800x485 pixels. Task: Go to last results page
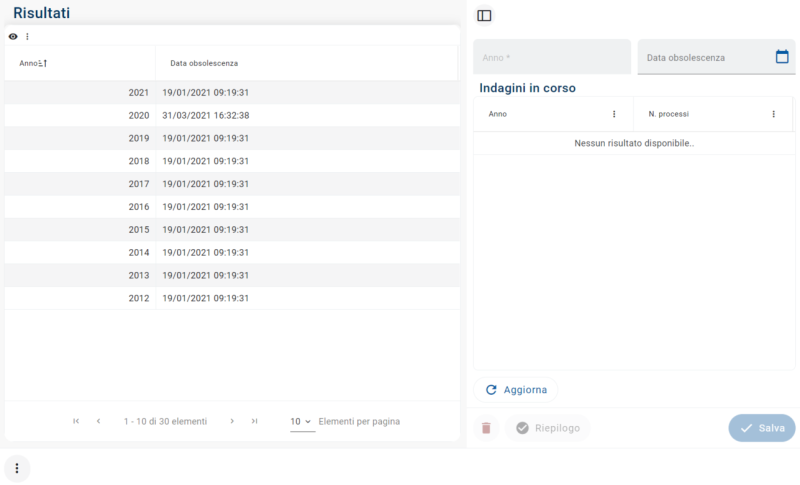[255, 421]
